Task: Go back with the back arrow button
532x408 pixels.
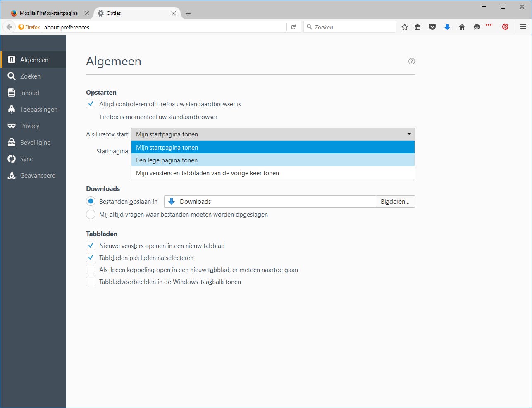Action: (x=9, y=27)
